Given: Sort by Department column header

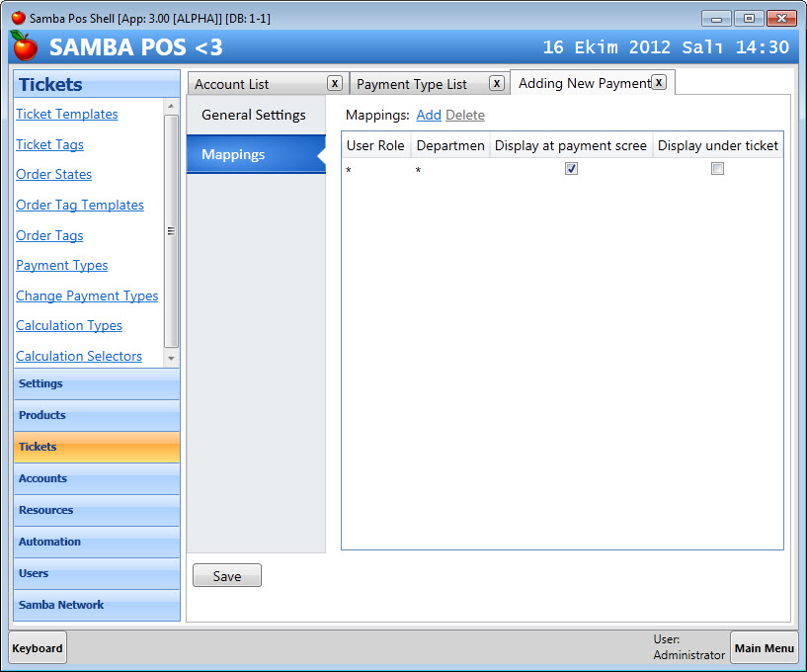Looking at the screenshot, I should [450, 145].
